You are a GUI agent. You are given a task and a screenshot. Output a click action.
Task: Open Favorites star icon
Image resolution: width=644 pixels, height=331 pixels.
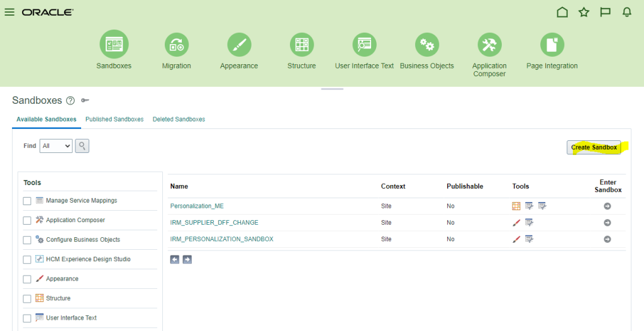pos(584,13)
